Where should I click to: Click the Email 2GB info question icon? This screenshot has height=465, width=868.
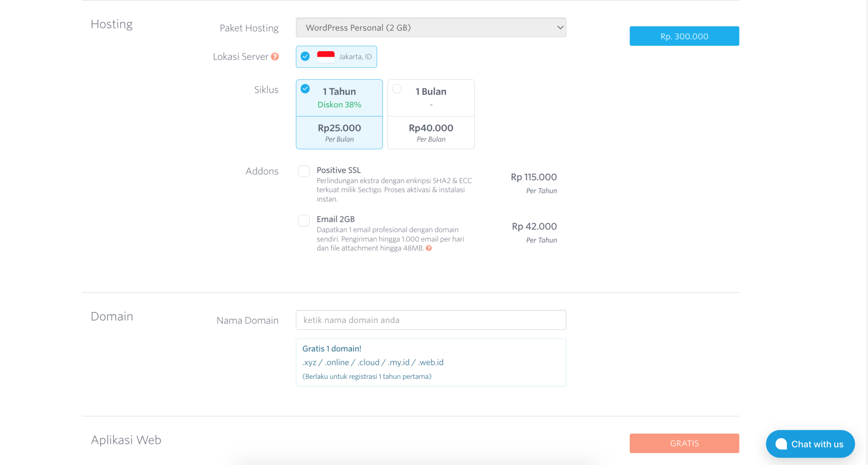click(429, 248)
